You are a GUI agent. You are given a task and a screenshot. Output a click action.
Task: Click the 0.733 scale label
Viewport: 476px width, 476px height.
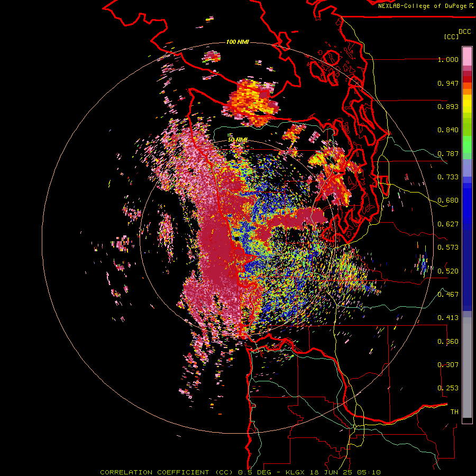[x=448, y=177]
